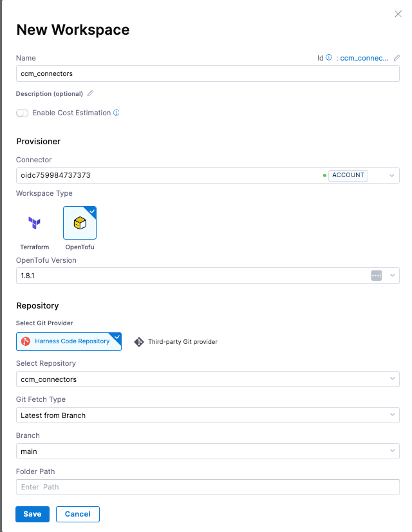Viewport: 412px width, 532px height.
Task: Close the New Workspace dialog
Action: click(398, 14)
